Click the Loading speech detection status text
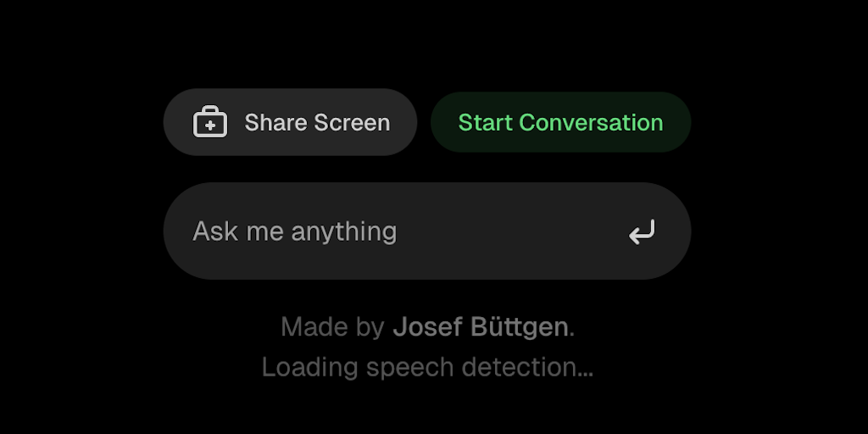The width and height of the screenshot is (868, 434). pos(426,367)
